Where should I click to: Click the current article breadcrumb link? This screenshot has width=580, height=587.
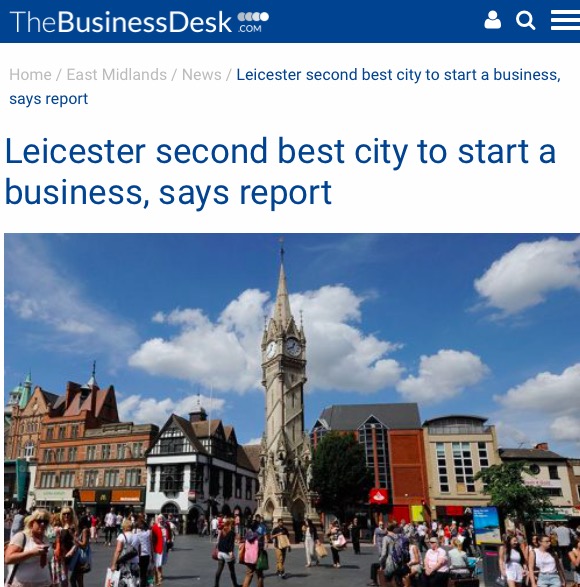pyautogui.click(x=398, y=74)
